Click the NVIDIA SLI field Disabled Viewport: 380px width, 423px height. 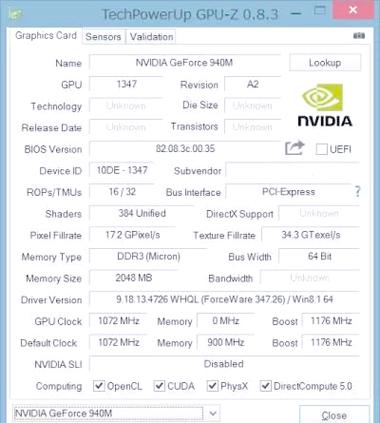coord(224,364)
